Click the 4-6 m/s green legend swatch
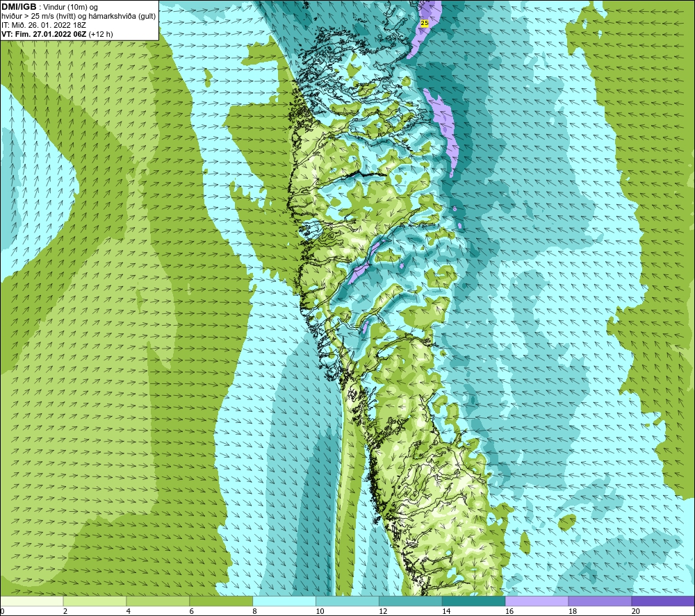The image size is (695, 616). [x=158, y=601]
